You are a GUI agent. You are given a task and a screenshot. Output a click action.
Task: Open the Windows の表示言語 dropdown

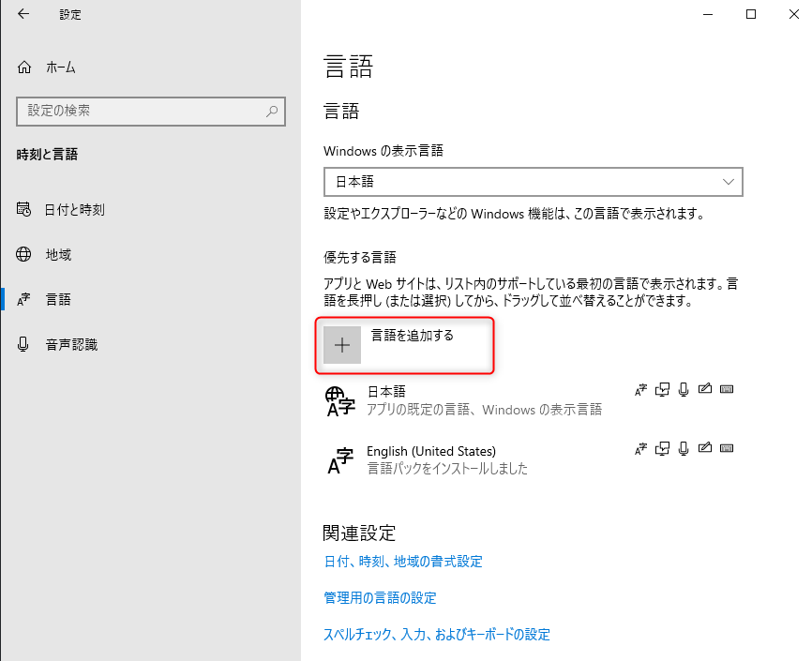coord(533,182)
